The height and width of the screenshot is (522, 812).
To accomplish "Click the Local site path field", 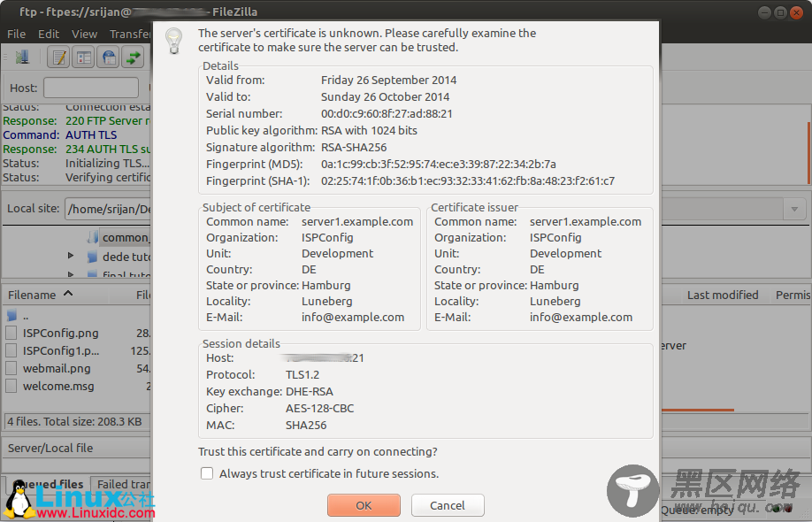I will pos(108,209).
